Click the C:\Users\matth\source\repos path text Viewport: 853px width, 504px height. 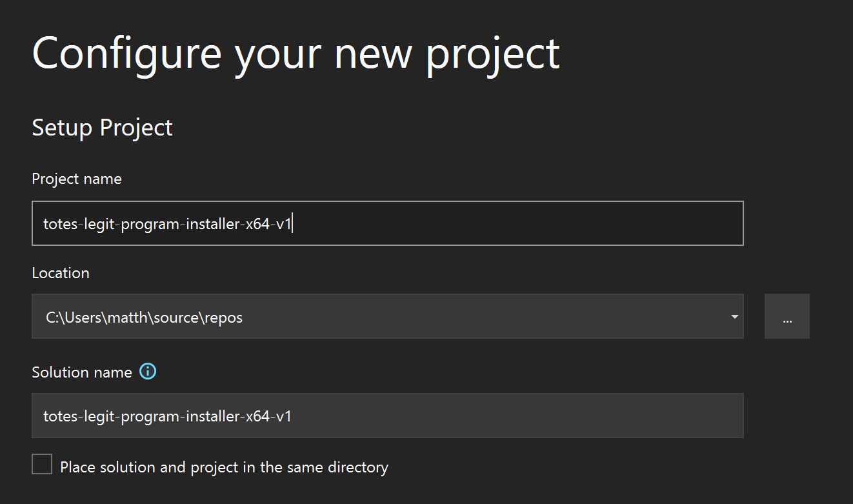click(x=144, y=318)
